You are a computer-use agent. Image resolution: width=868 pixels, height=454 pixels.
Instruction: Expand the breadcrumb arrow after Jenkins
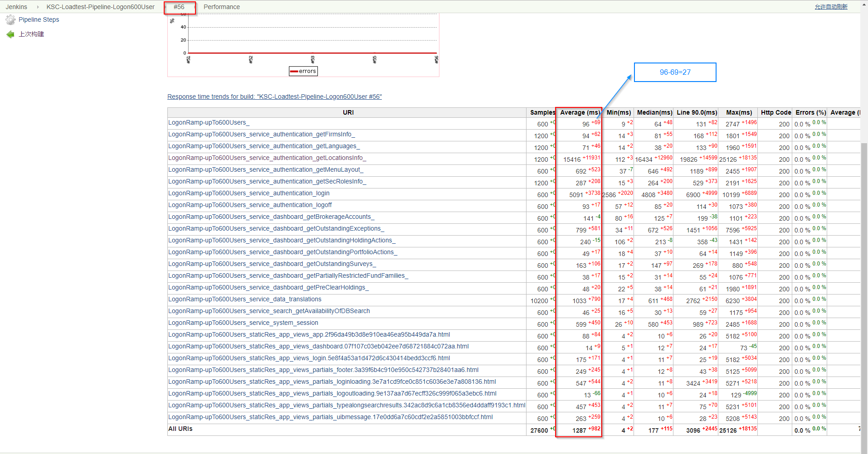(x=38, y=7)
